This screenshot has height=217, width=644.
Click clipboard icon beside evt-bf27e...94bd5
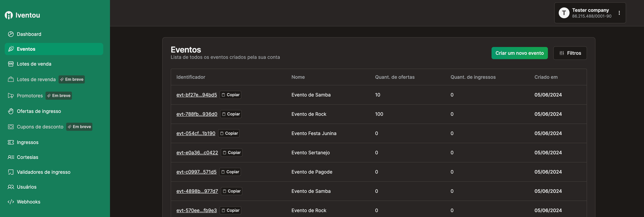point(223,95)
